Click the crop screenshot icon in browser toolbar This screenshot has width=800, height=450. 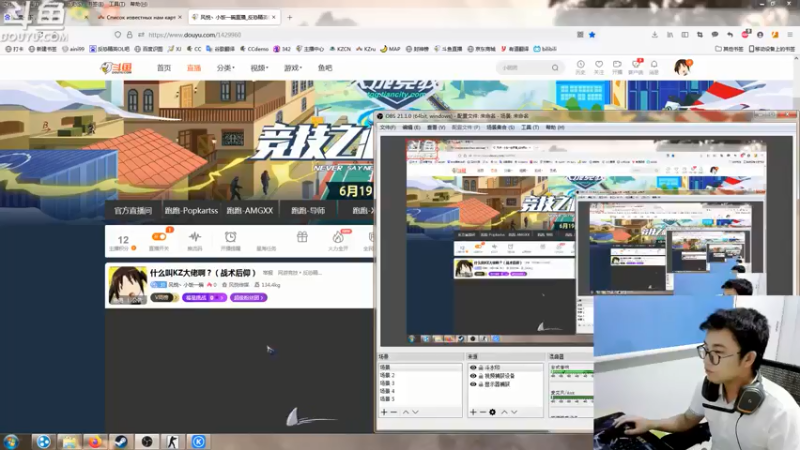tap(700, 35)
